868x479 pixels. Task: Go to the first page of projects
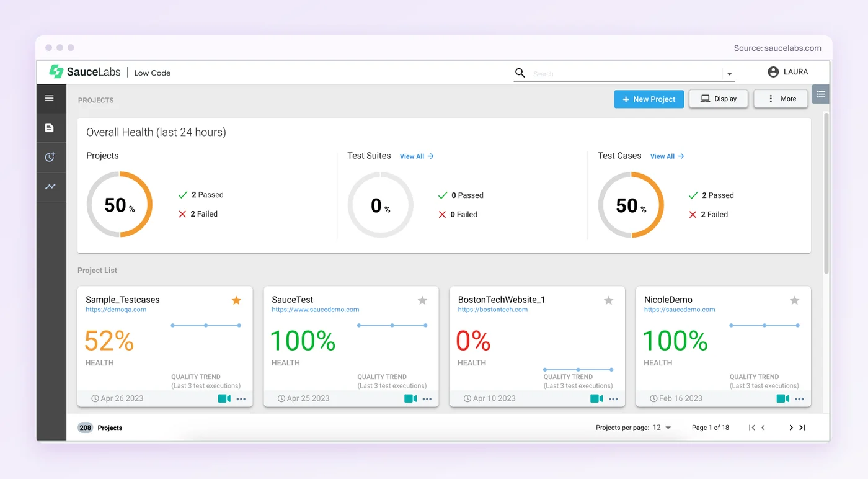(x=752, y=428)
